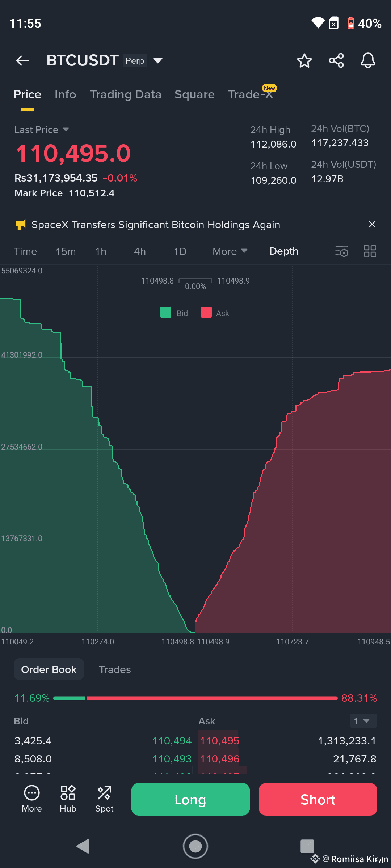The image size is (391, 868).
Task: Tap Android recent apps button
Action: click(x=307, y=846)
